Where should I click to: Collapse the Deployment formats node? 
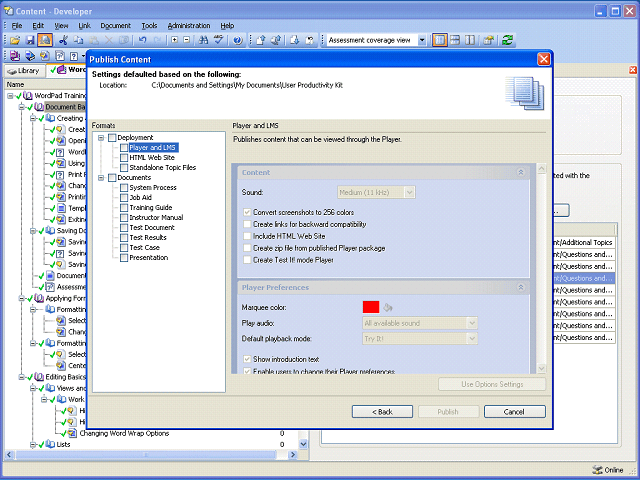tap(101, 138)
